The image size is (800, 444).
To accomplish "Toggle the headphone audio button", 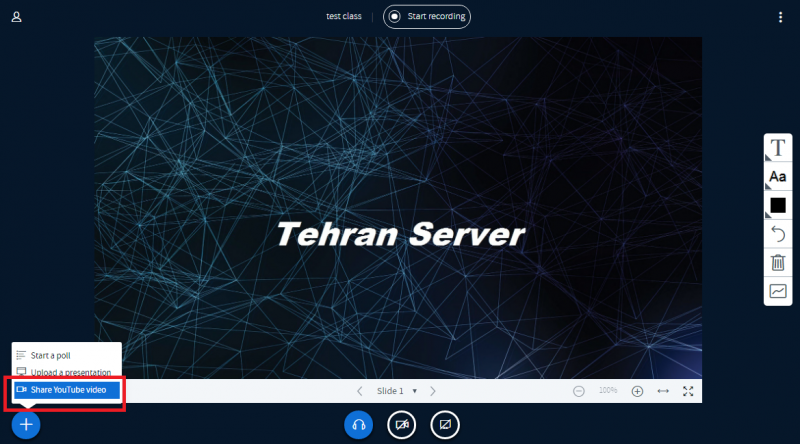I will [358, 425].
